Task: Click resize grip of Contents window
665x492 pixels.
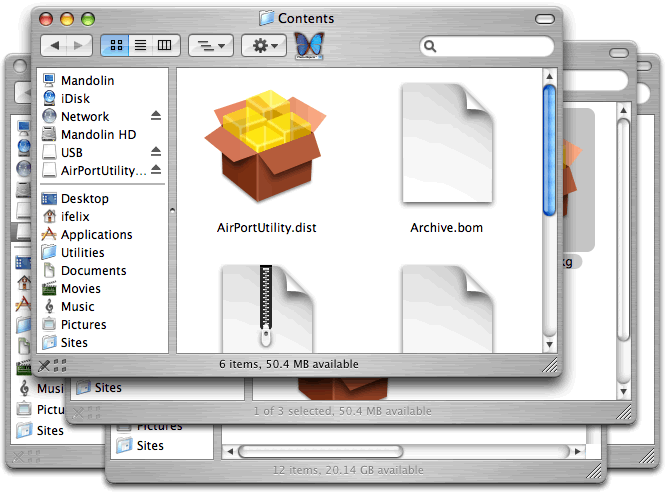Action: [550, 365]
